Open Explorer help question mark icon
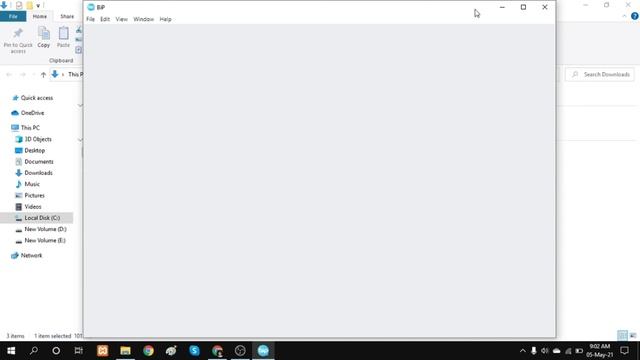Screen dimensions: 640x360 click(634, 16)
